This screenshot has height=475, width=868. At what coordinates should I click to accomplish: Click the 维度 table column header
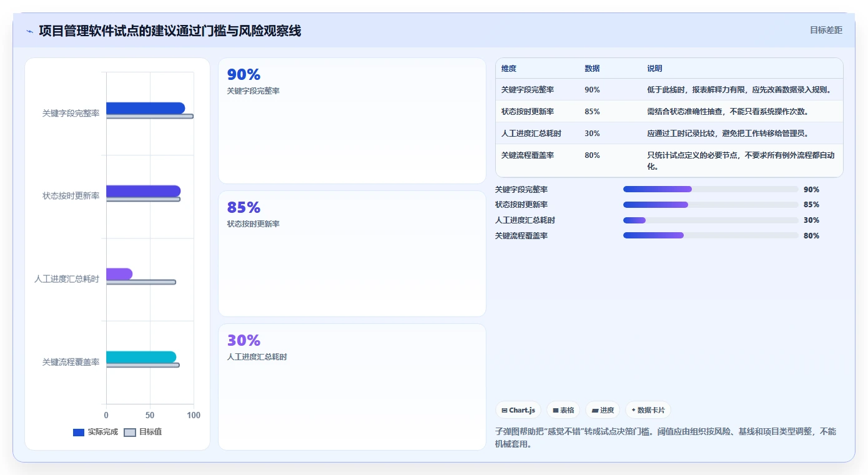point(509,69)
